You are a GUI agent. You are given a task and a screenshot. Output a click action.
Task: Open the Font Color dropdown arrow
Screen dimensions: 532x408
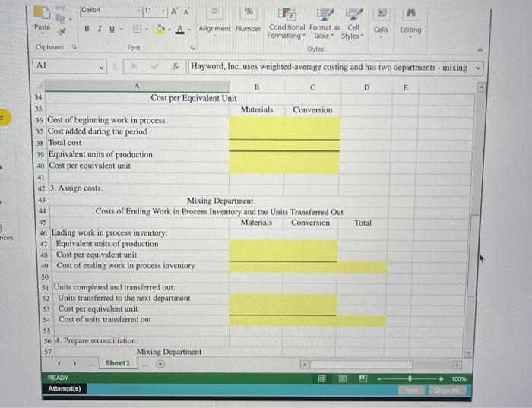click(189, 30)
